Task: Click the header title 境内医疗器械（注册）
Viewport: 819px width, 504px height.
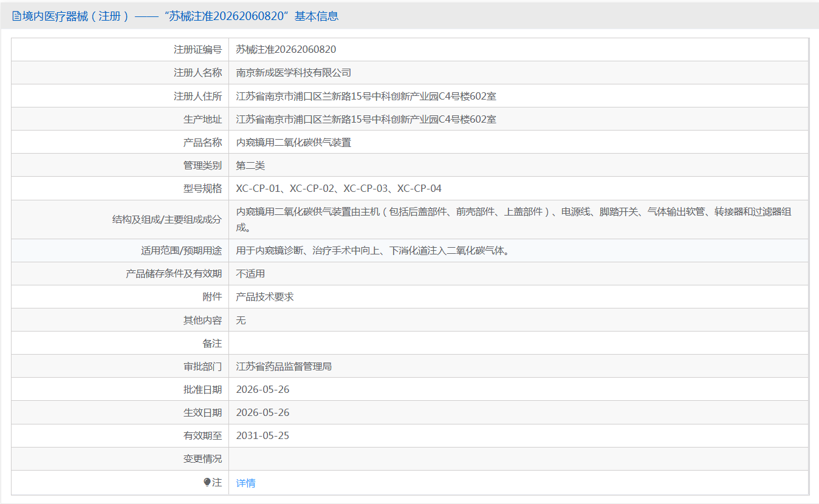Action: point(76,16)
